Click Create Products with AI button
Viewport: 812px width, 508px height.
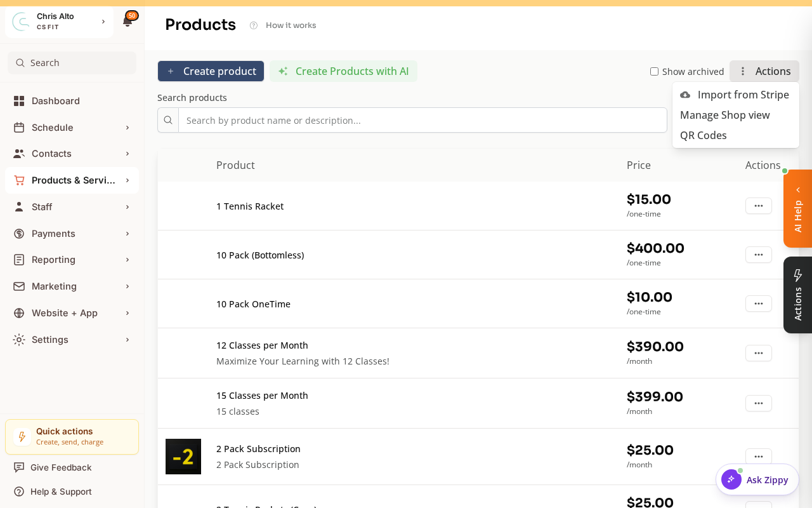(x=343, y=71)
